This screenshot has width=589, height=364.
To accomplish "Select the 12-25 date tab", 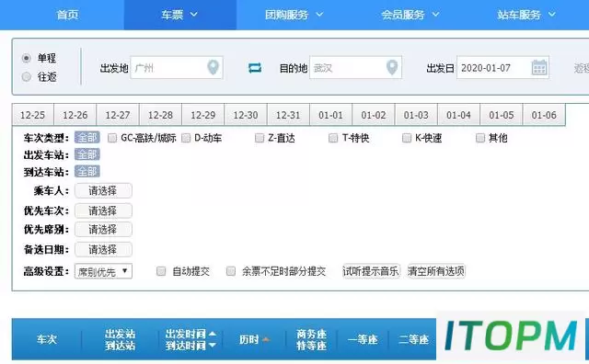I will click(33, 115).
